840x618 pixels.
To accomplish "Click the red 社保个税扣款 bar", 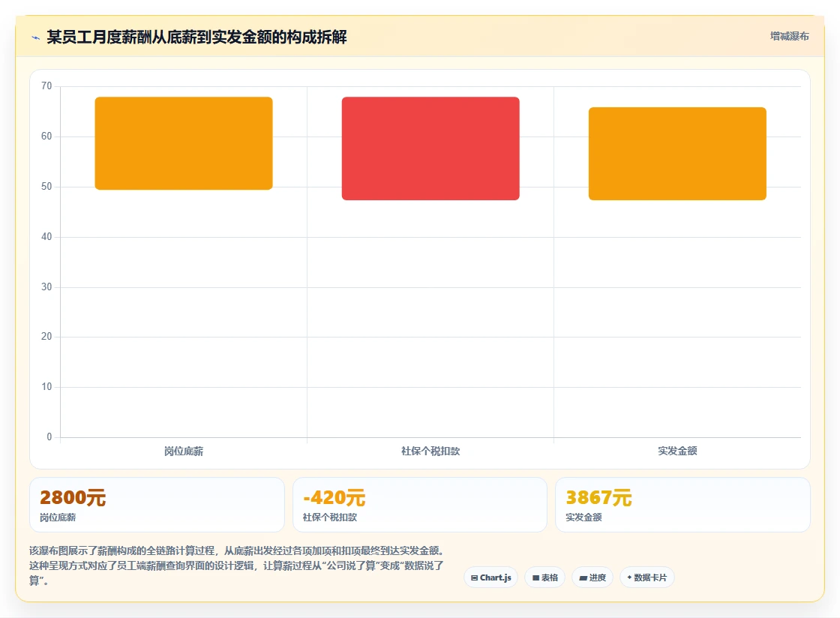I will click(430, 148).
